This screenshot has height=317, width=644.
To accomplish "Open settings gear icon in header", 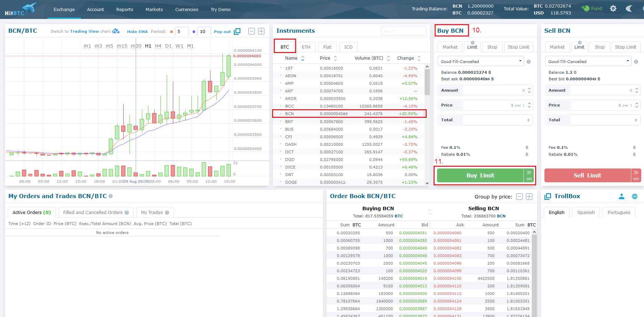I will (x=613, y=9).
